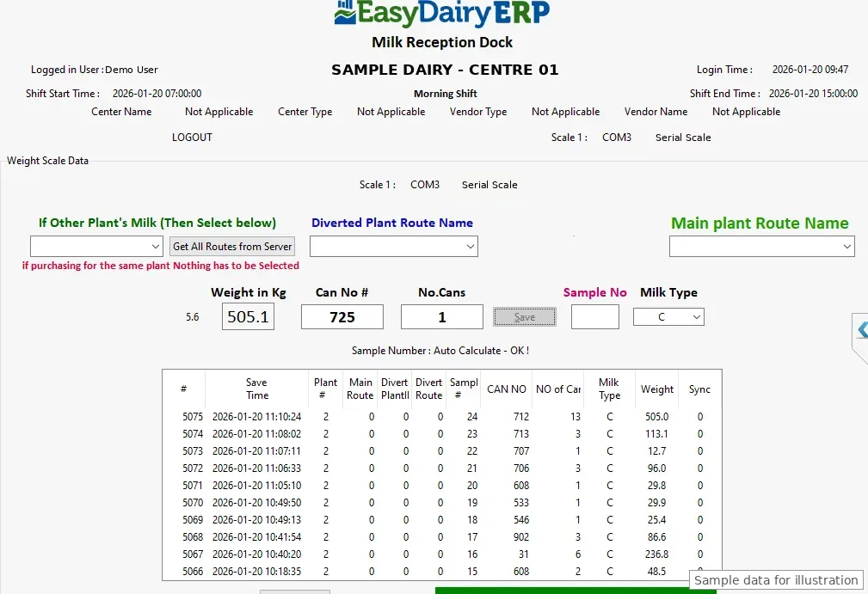Viewport: 868px width, 594px height.
Task: Click the SAMPLE DAIRY - CENTRE 01 heading
Action: pos(445,70)
